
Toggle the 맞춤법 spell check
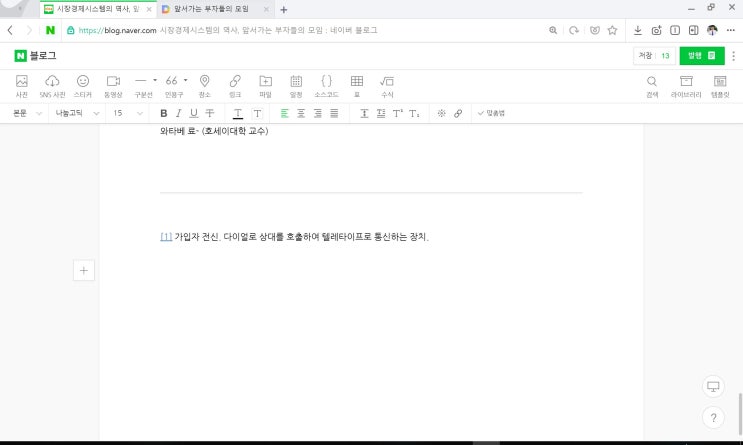coord(491,113)
